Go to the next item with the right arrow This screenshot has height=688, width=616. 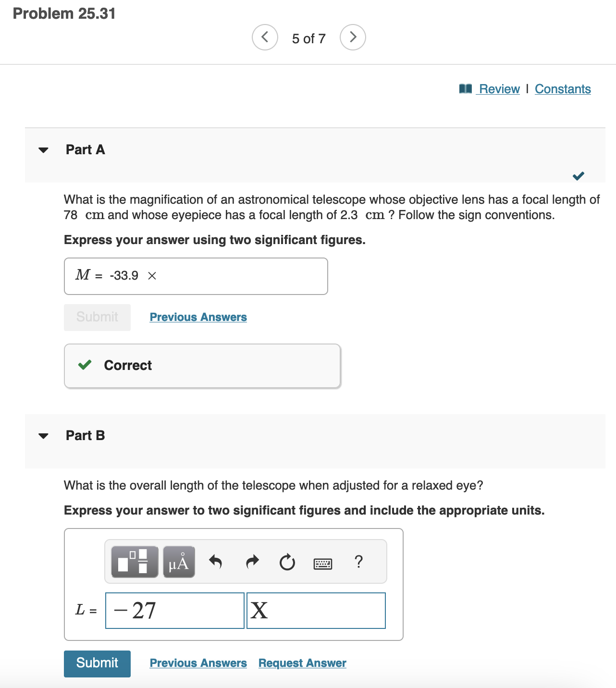click(353, 37)
